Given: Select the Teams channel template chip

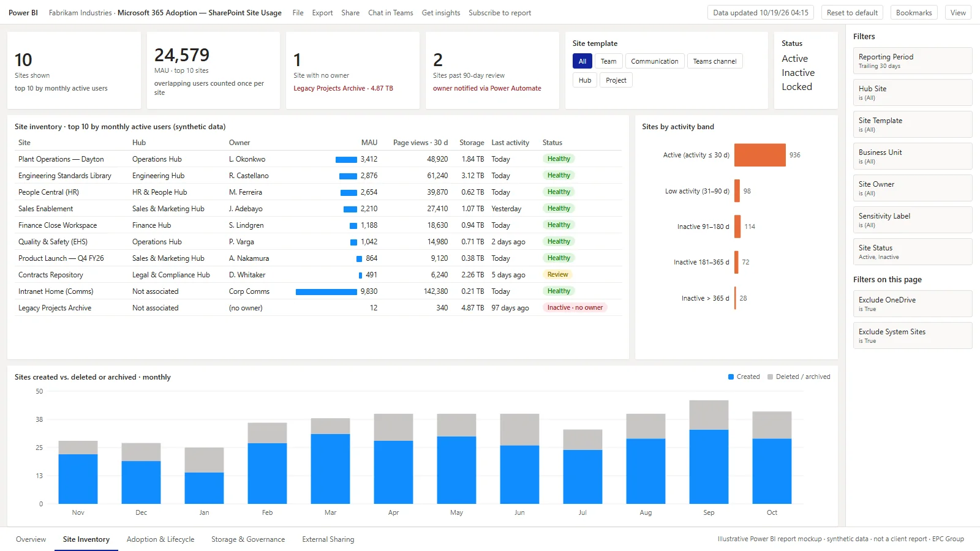Looking at the screenshot, I should click(715, 61).
